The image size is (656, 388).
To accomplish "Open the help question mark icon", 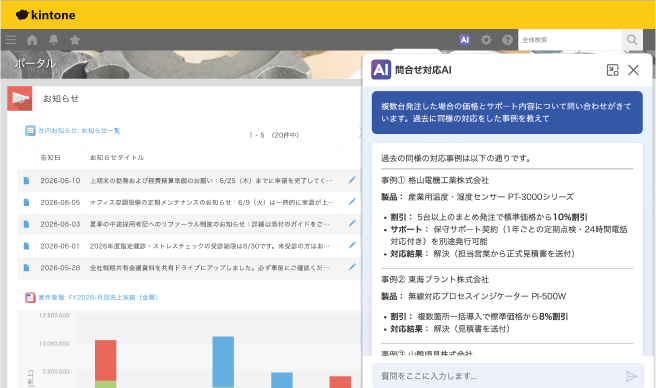I will pyautogui.click(x=507, y=40).
